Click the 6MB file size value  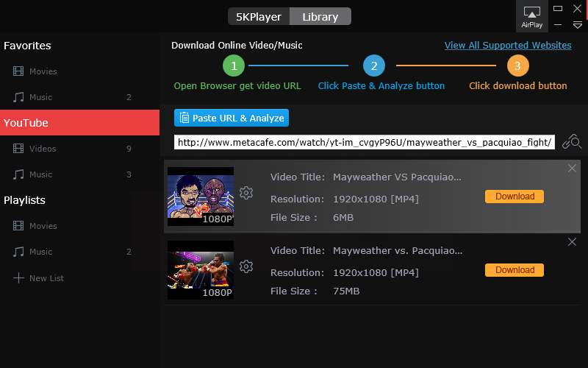343,218
